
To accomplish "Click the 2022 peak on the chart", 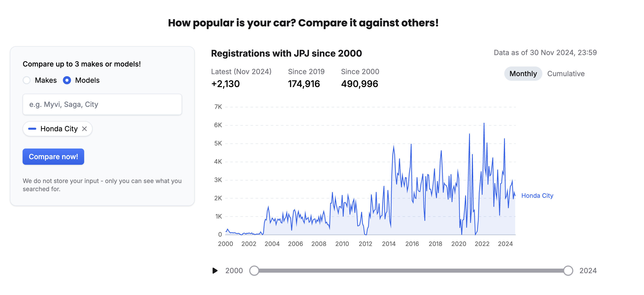I will coord(484,124).
